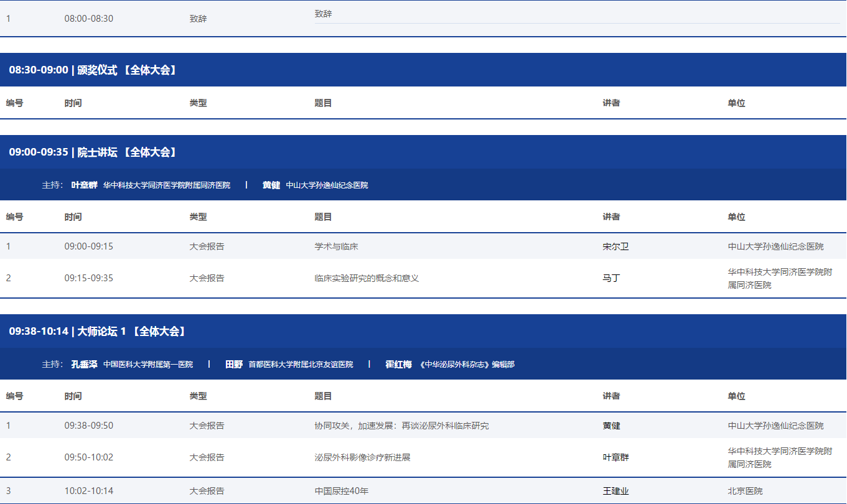The height and width of the screenshot is (504, 847).
Task: Click the 院士讲坛 session header bar
Action: 93,152
